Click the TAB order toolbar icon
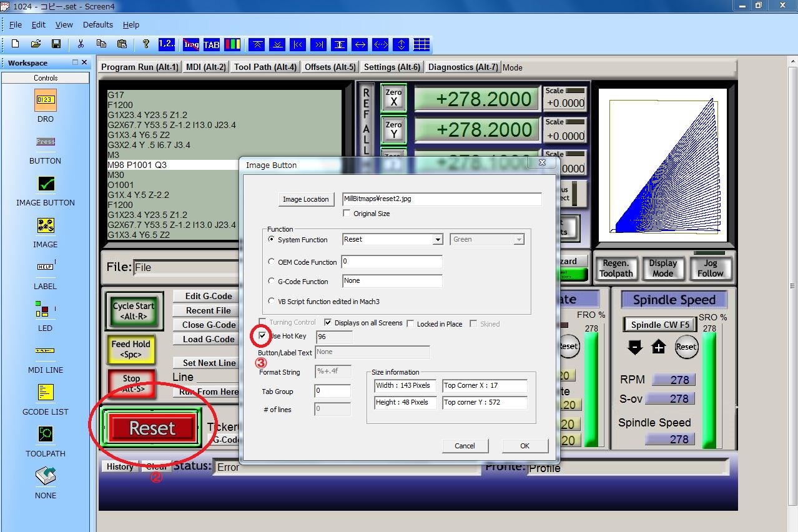The width and height of the screenshot is (798, 532). click(x=212, y=44)
